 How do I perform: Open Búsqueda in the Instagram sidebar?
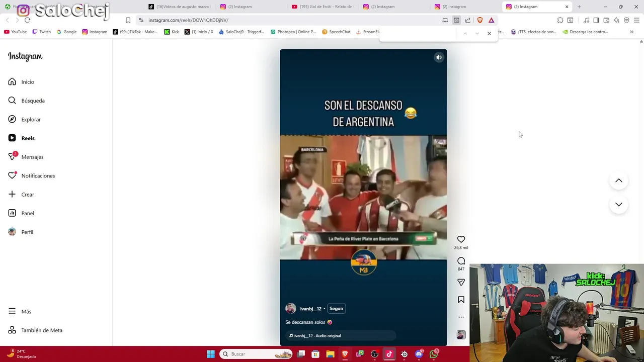click(26, 101)
